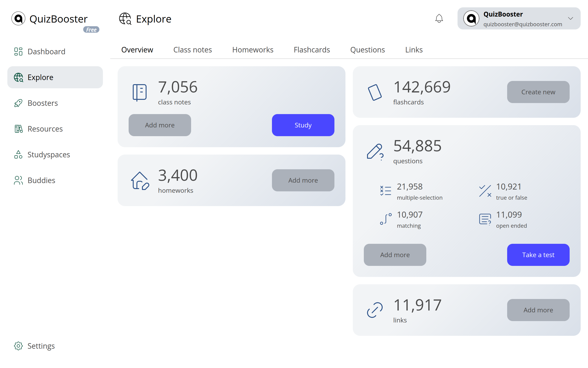This screenshot has height=368, width=588.
Task: Click the homeworks house icon
Action: click(x=140, y=181)
